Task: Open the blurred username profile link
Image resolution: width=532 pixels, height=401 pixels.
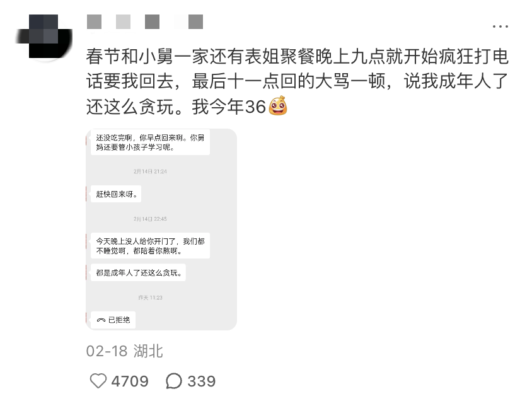Action: coord(145,21)
